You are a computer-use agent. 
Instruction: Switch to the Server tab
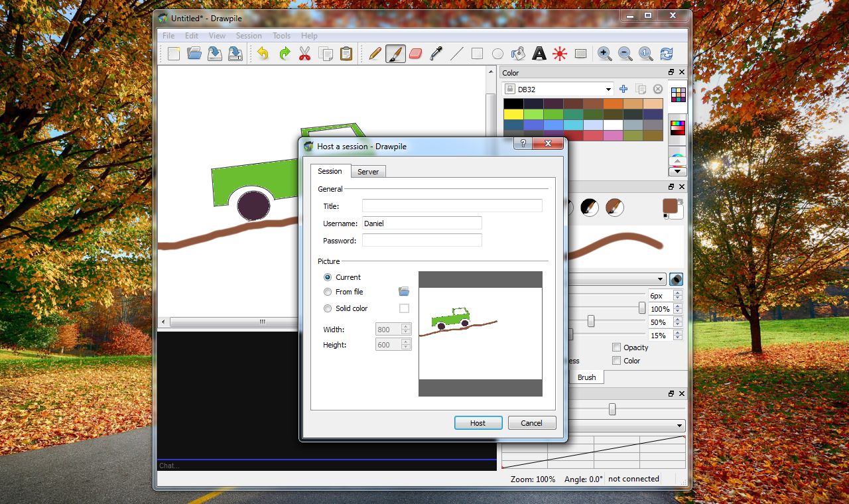pyautogui.click(x=368, y=172)
